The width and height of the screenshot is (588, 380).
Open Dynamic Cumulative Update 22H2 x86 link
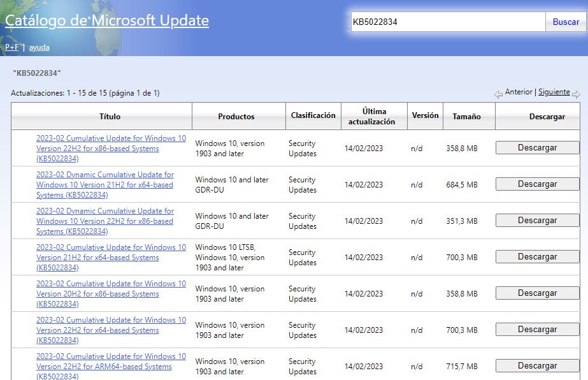click(x=105, y=221)
